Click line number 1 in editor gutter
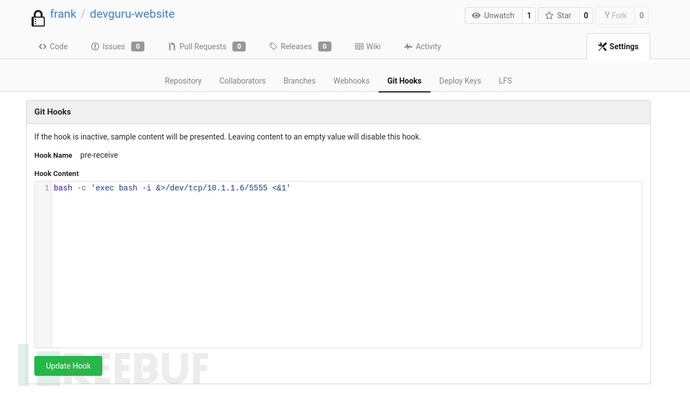The height and width of the screenshot is (393, 690). 47,188
